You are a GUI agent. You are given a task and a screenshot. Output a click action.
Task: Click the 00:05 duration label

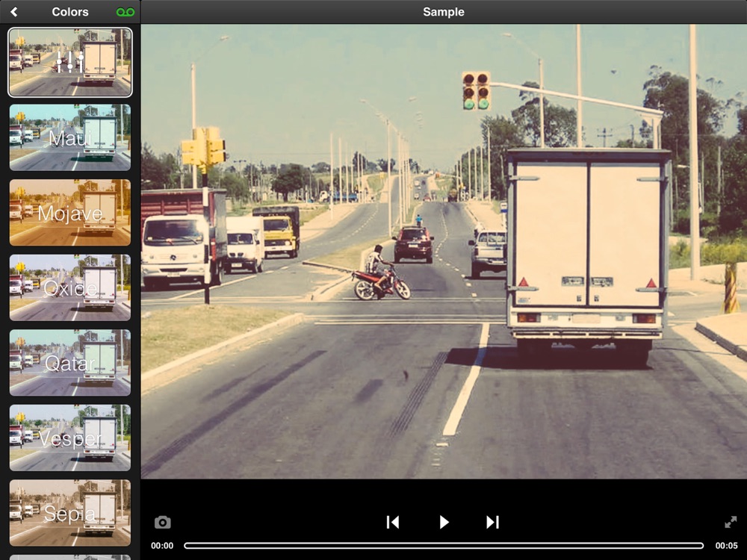click(726, 546)
